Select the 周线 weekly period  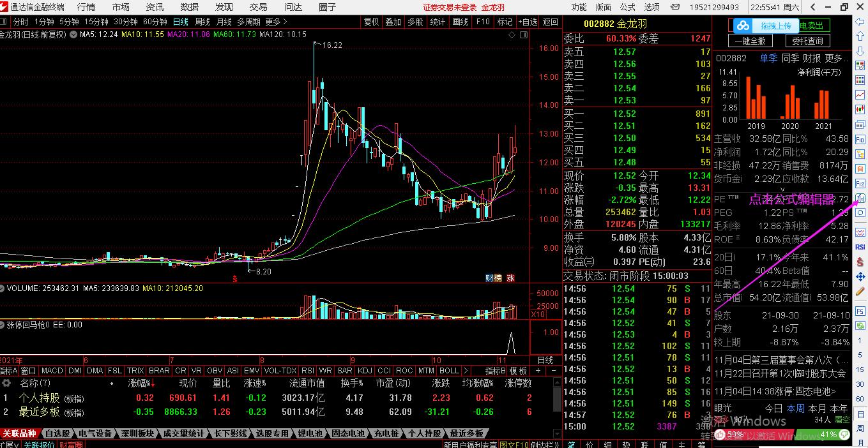(202, 22)
